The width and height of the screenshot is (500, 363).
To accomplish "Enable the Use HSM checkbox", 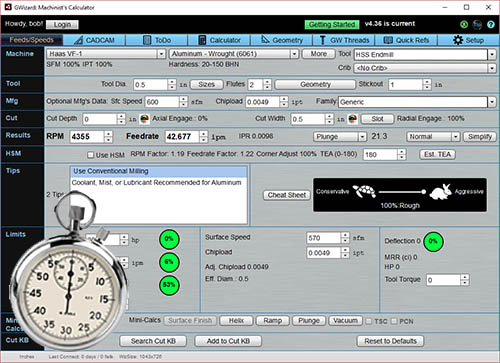I will pyautogui.click(x=90, y=155).
